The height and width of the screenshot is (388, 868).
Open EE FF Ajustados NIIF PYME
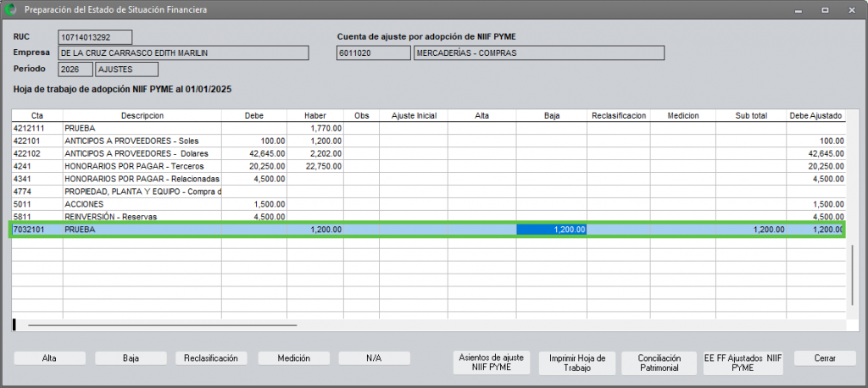743,363
